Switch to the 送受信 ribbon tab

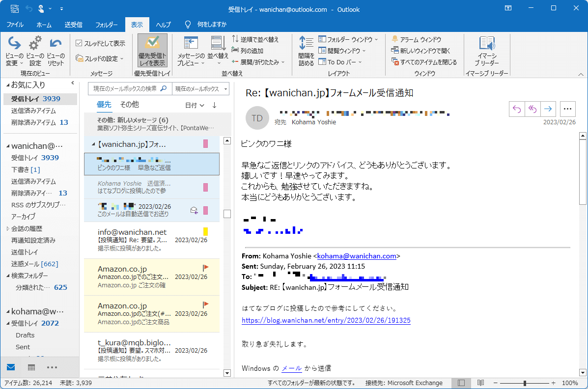(x=73, y=25)
